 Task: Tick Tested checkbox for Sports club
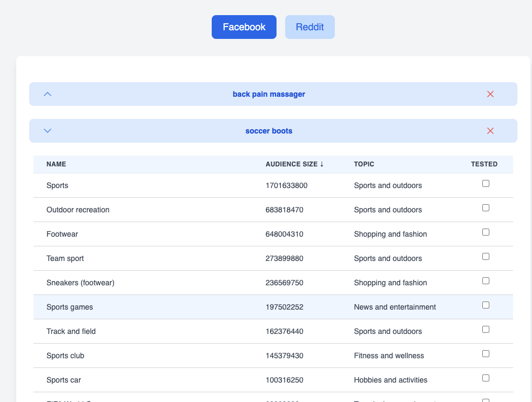pyautogui.click(x=486, y=354)
